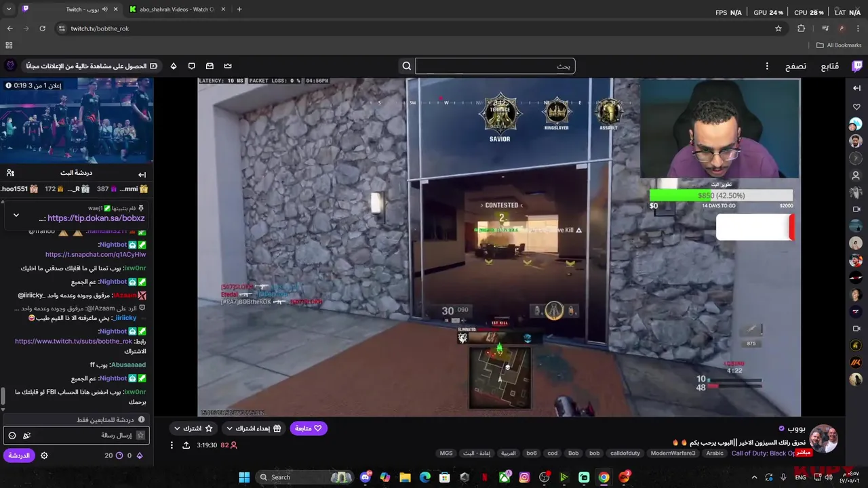Open the pinned tip.dokan.sa/bobxz link

click(96, 218)
